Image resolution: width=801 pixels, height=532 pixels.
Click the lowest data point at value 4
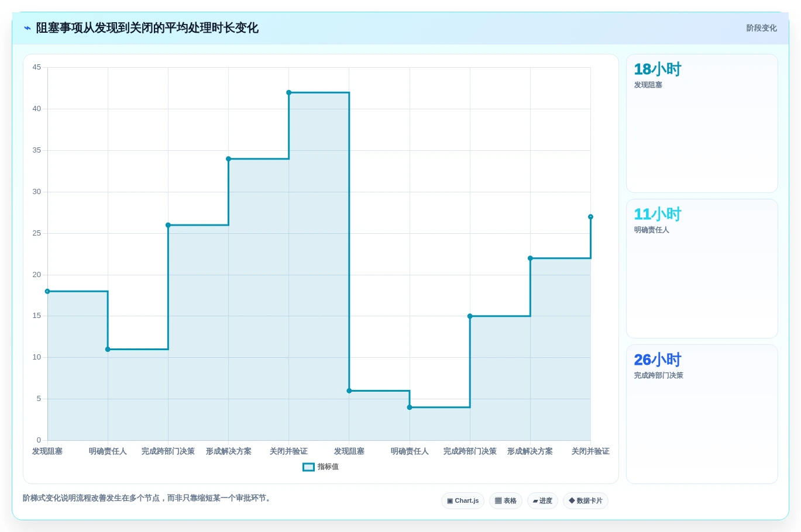click(410, 407)
